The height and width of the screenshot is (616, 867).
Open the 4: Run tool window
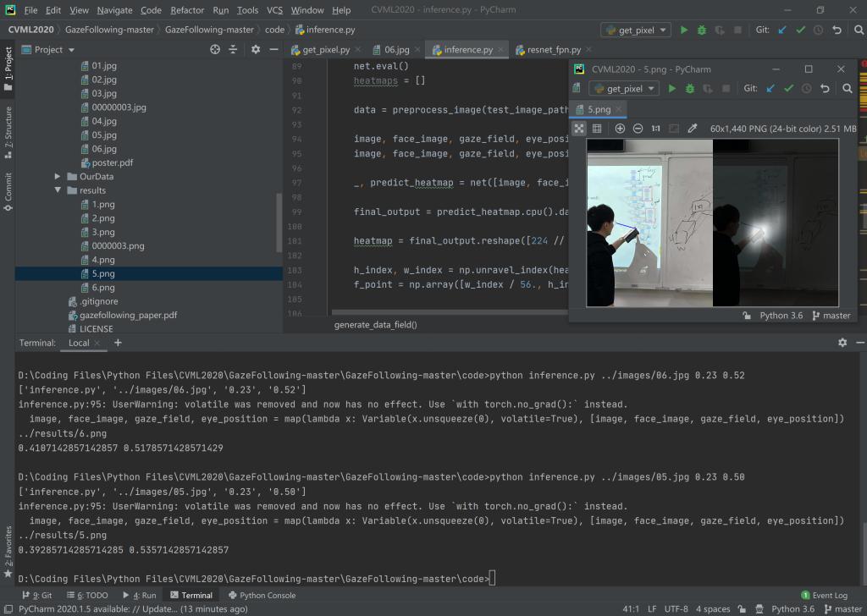pos(140,595)
